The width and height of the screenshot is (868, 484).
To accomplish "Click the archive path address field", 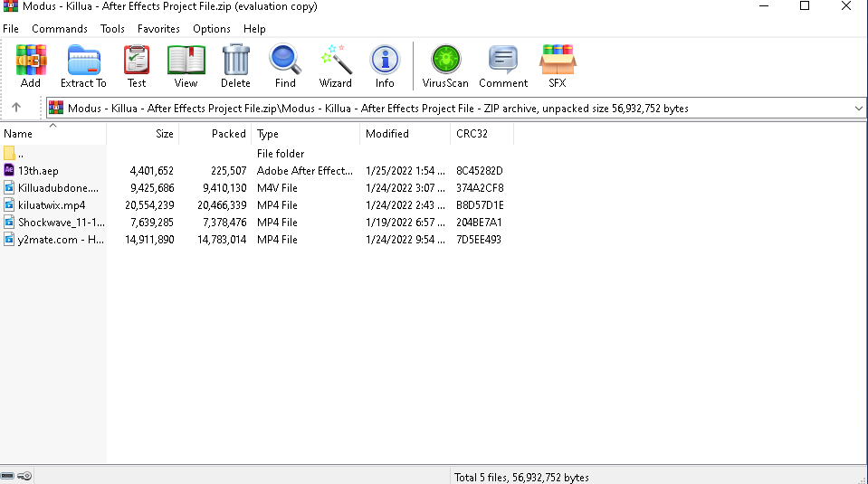I will [455, 109].
